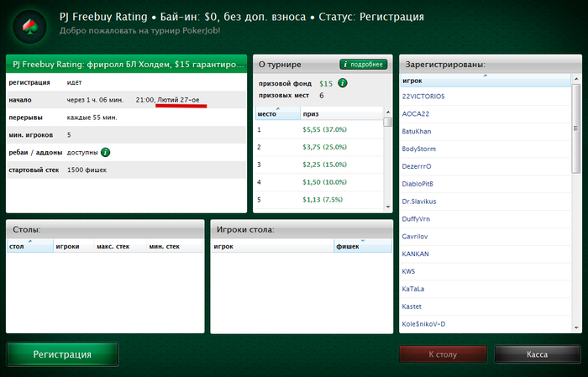Click игрок header in Игроки стола panel

273,246
